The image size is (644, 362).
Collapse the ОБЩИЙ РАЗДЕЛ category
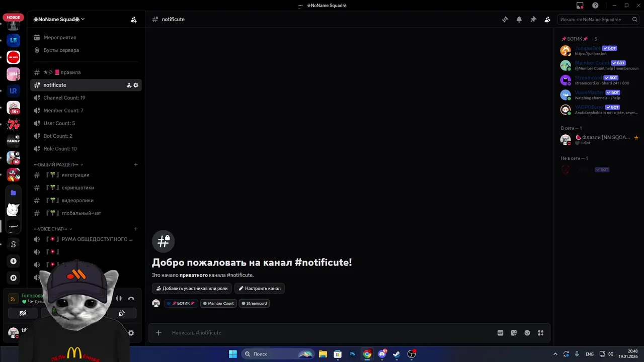coord(58,164)
